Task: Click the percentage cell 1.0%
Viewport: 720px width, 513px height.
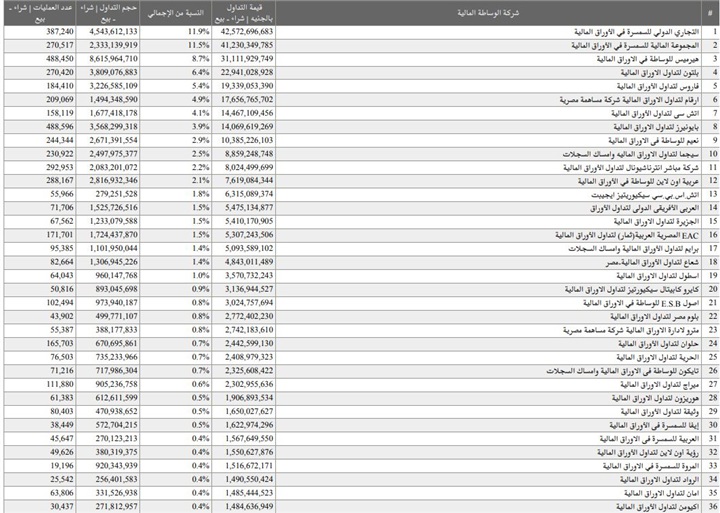Action: click(x=175, y=276)
